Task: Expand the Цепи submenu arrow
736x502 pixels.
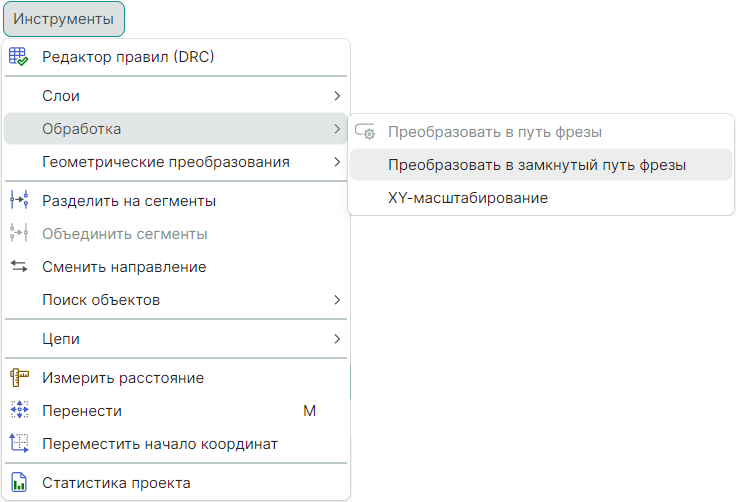Action: [337, 339]
